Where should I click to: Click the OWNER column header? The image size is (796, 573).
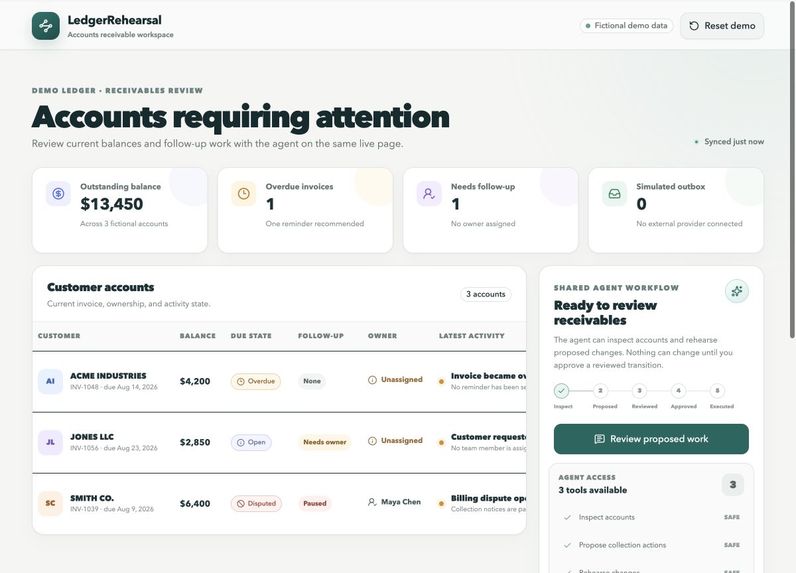(x=383, y=336)
